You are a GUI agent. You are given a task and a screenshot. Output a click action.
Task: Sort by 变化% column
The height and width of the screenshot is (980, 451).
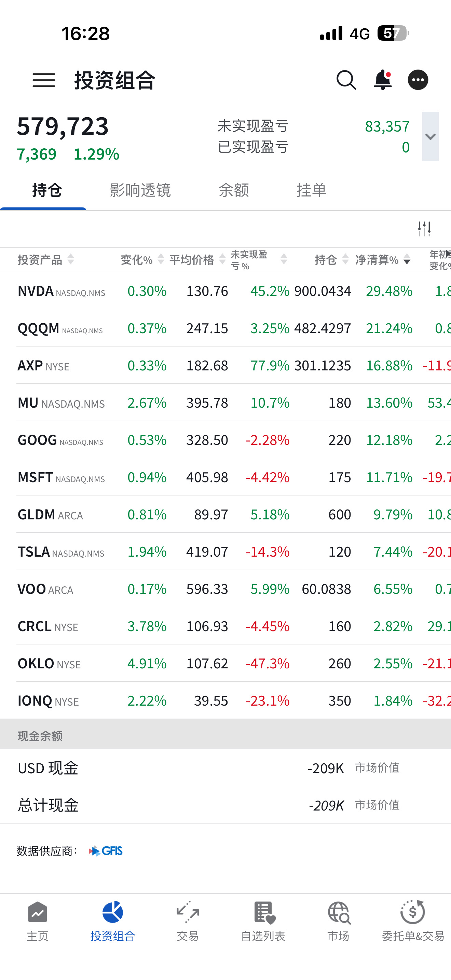142,260
